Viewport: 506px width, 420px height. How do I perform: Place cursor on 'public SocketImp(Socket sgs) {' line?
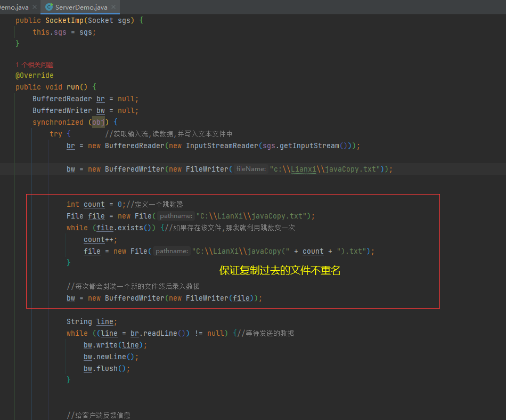pyautogui.click(x=79, y=20)
